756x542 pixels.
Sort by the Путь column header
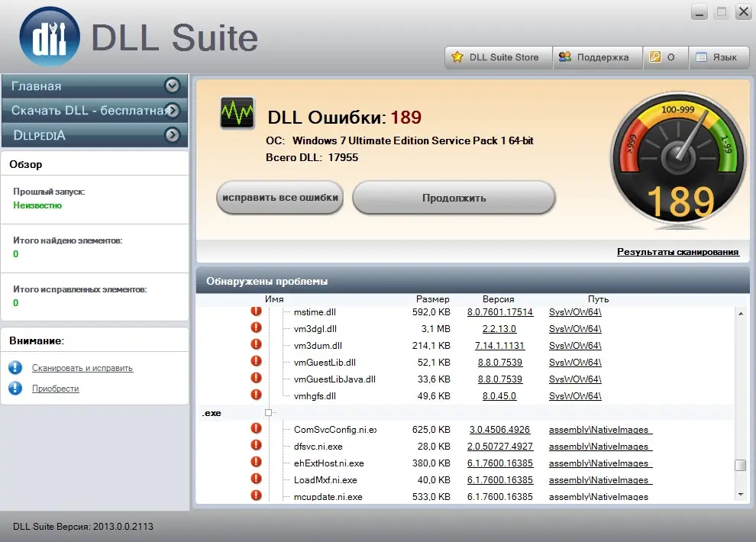(x=599, y=299)
